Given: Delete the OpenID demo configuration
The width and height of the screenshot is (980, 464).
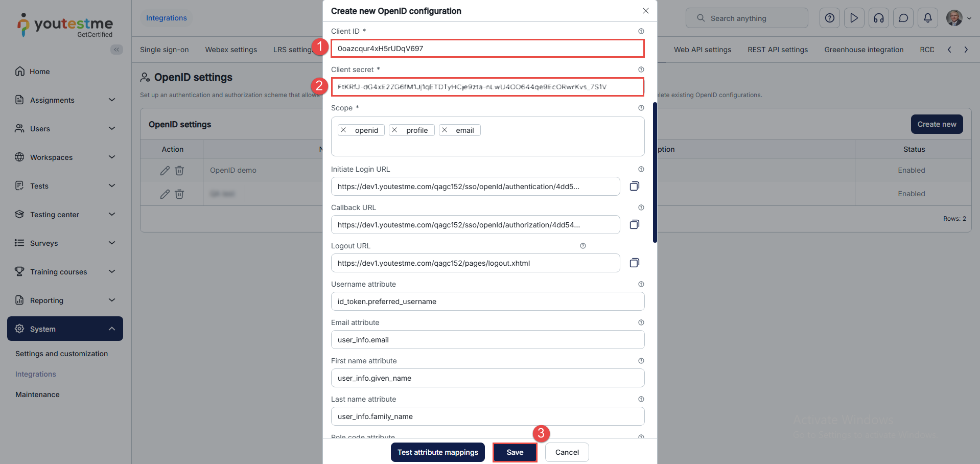Looking at the screenshot, I should (179, 171).
